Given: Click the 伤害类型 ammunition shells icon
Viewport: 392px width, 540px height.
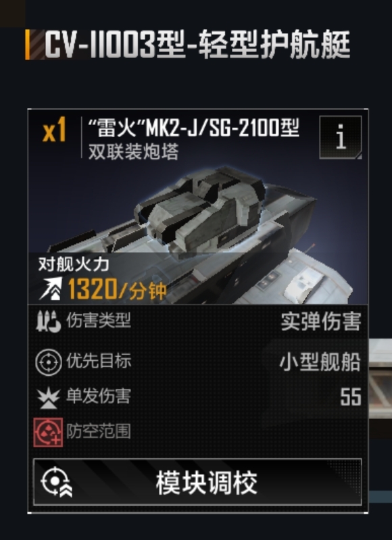Looking at the screenshot, I should [x=48, y=321].
